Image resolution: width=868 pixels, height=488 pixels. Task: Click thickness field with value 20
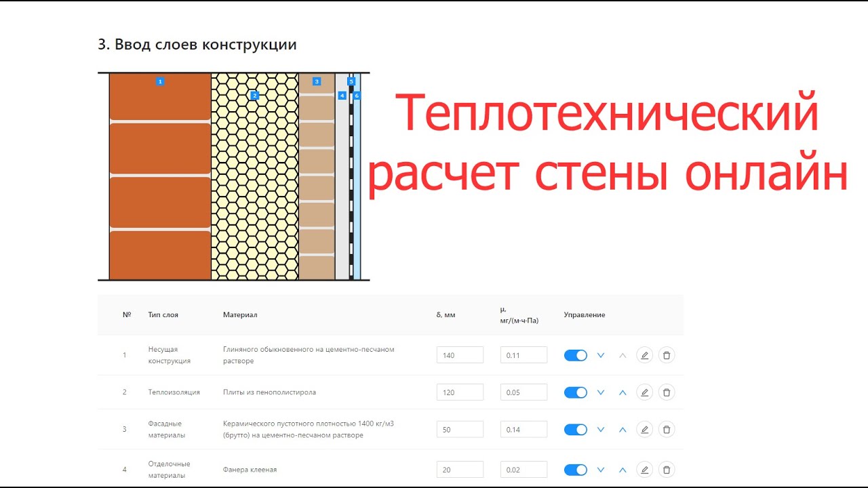tap(460, 470)
